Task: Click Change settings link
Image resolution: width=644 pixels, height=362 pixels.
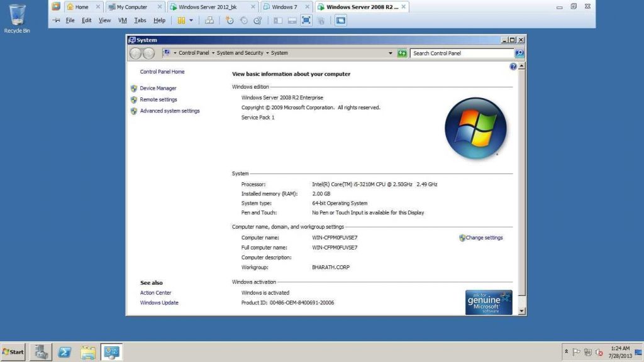Action: pos(484,238)
